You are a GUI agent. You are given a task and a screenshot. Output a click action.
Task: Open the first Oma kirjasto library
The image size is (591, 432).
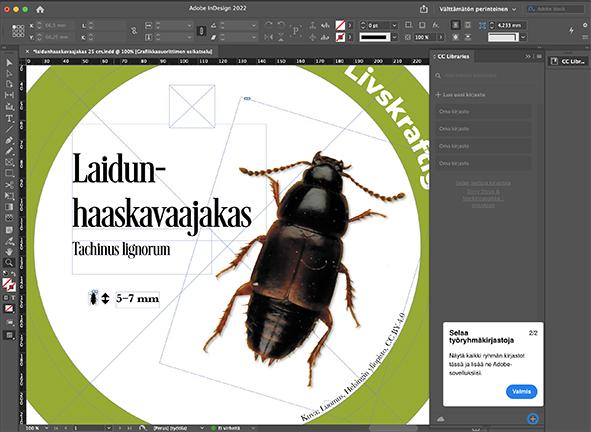point(484,112)
